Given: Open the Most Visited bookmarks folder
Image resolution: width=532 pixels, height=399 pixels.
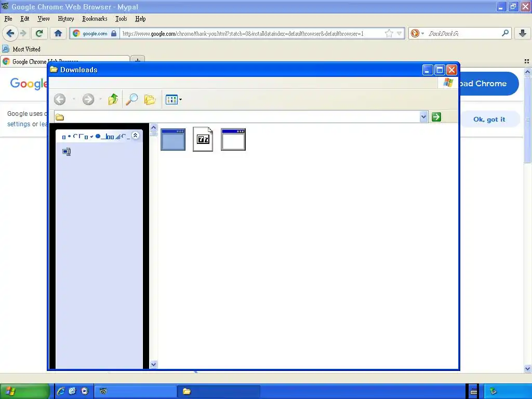Looking at the screenshot, I should point(21,49).
